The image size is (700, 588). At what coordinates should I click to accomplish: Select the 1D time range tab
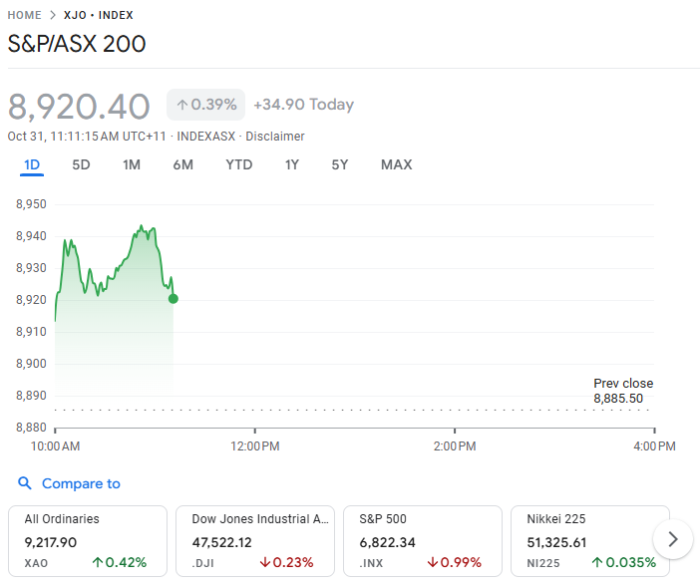pyautogui.click(x=32, y=164)
